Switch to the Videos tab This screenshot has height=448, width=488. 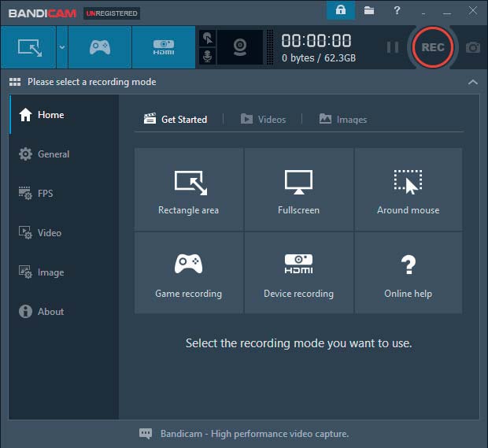[264, 119]
